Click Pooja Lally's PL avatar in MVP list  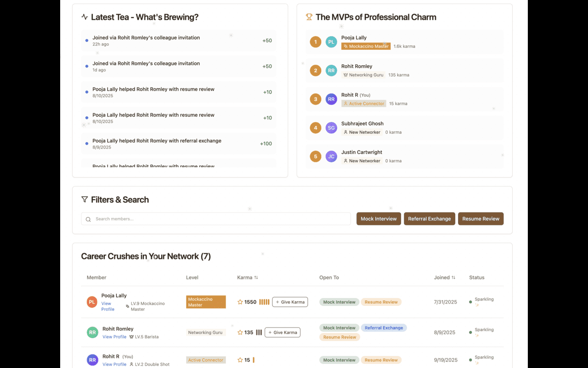(331, 42)
